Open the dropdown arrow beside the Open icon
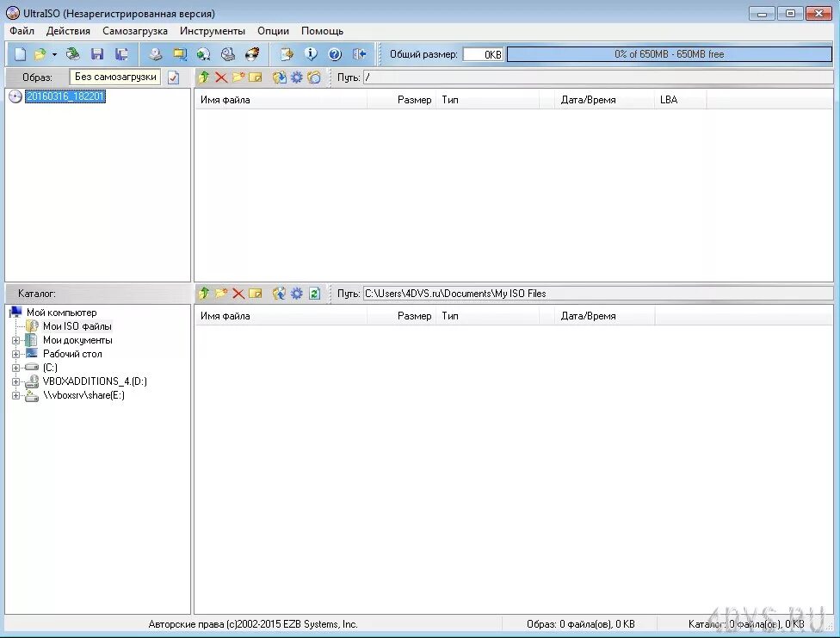The image size is (840, 638). (54, 55)
